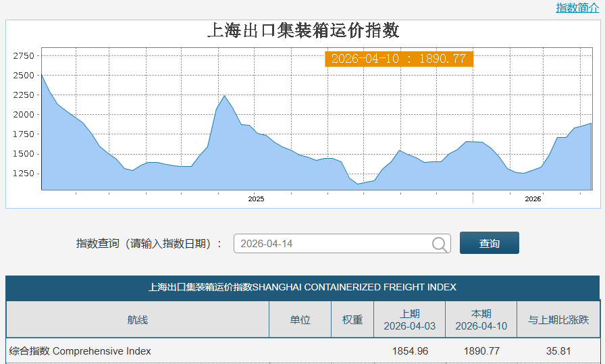
Task: Click the orange 2026-04-10 tooltip label
Action: click(x=398, y=59)
